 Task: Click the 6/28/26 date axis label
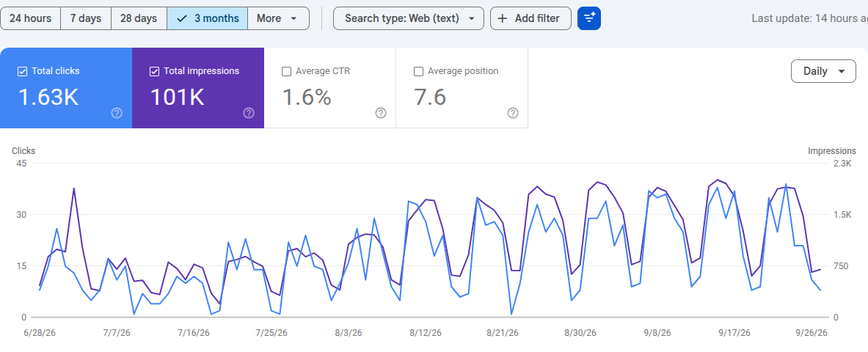(x=40, y=333)
